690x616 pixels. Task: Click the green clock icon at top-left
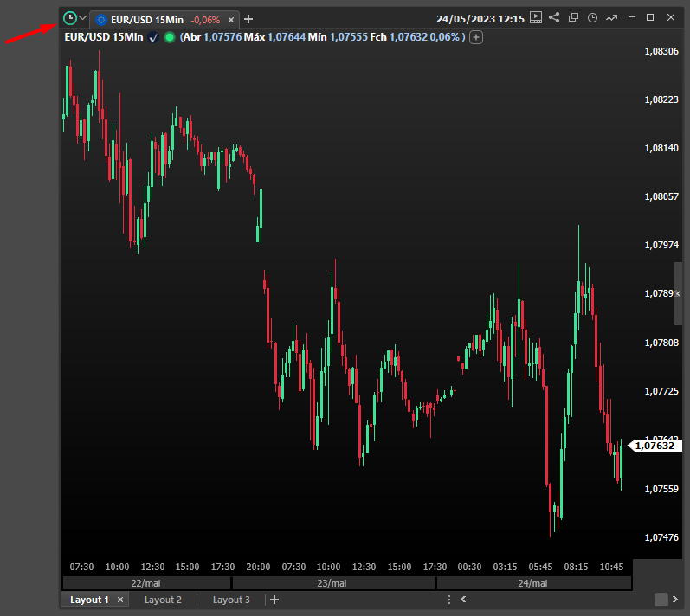pos(70,18)
